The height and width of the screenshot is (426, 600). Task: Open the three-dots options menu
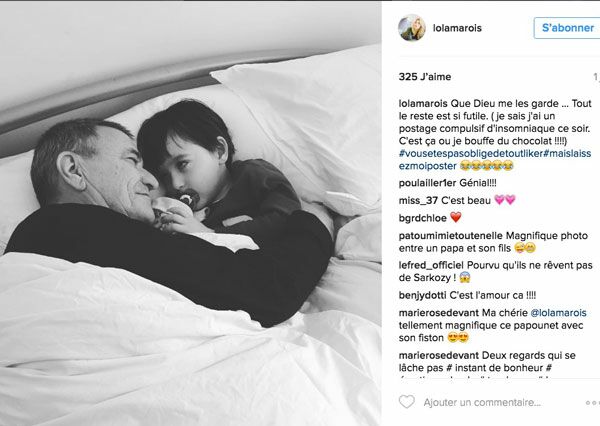tap(593, 403)
